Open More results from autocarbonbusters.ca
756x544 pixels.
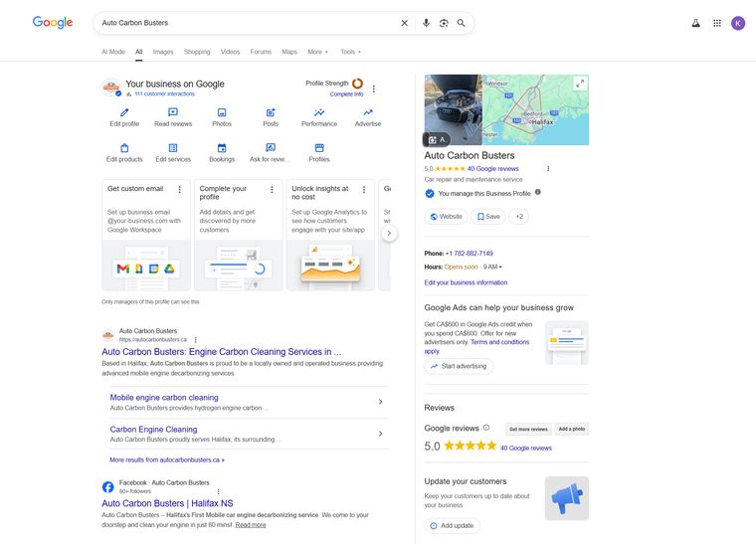(x=167, y=459)
